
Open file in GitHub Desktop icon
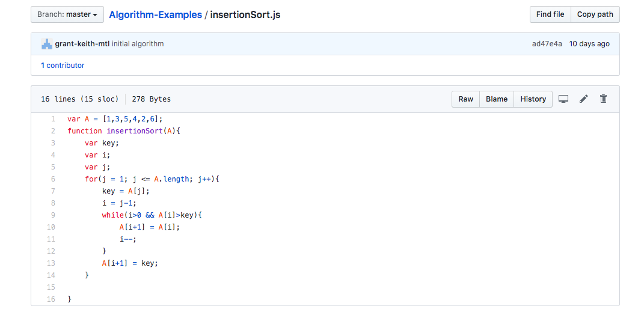click(563, 99)
